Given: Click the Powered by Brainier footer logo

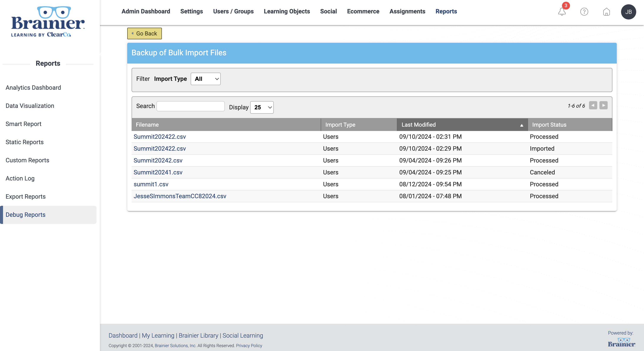Looking at the screenshot, I should pos(621,342).
